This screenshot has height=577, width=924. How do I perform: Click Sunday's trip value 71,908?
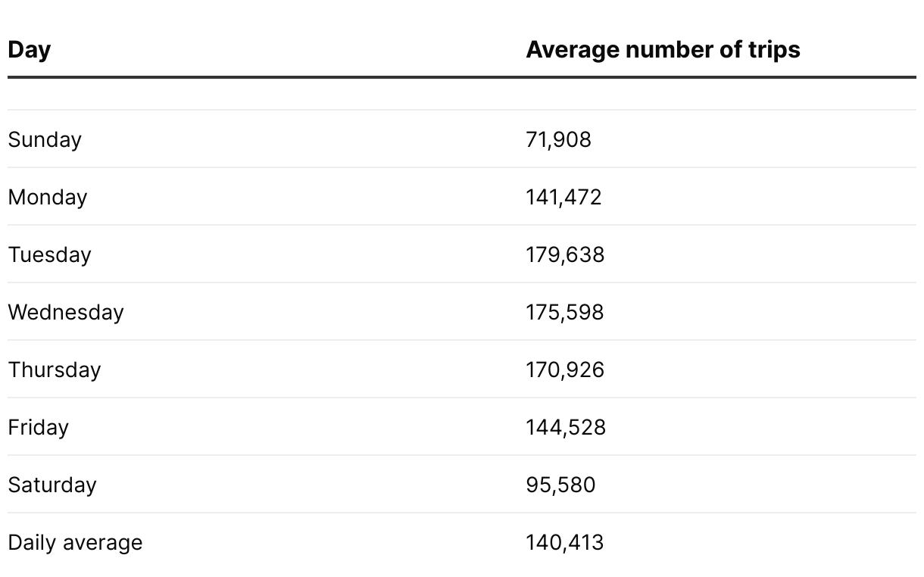[558, 140]
